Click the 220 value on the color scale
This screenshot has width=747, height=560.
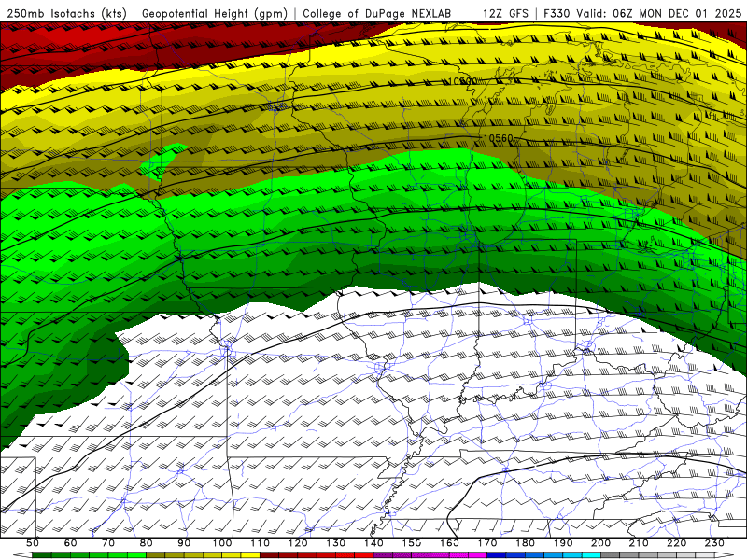(x=676, y=543)
